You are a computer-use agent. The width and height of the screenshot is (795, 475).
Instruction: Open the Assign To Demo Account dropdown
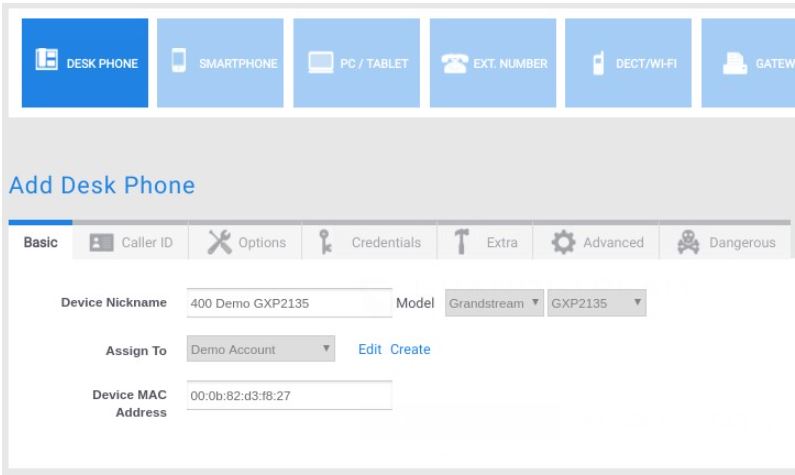click(x=260, y=349)
